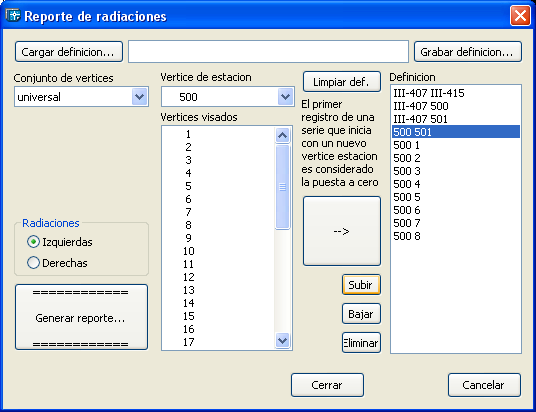The height and width of the screenshot is (412, 536).
Task: Select the 500 5 definition row
Action: pos(456,197)
